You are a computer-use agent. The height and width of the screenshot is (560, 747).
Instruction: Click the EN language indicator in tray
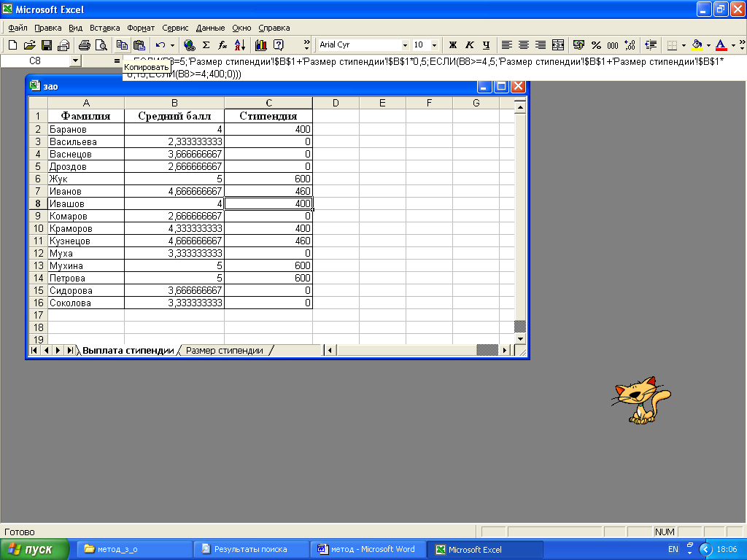pos(673,550)
